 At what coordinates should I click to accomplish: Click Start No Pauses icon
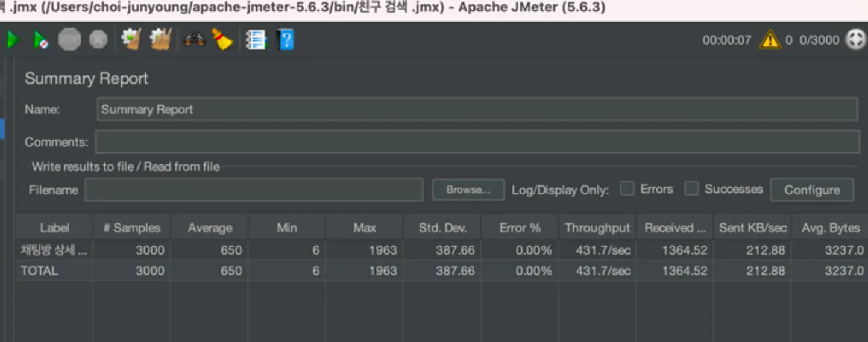click(41, 40)
